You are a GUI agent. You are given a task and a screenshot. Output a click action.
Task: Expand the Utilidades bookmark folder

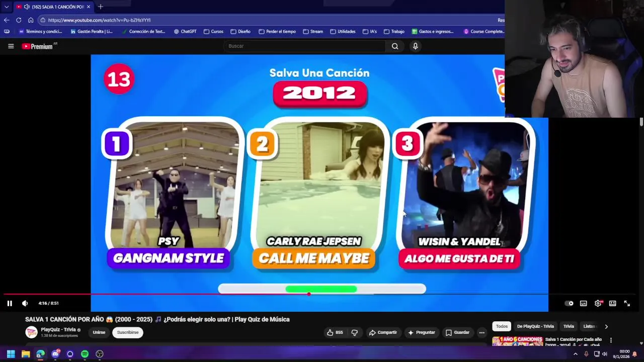343,32
